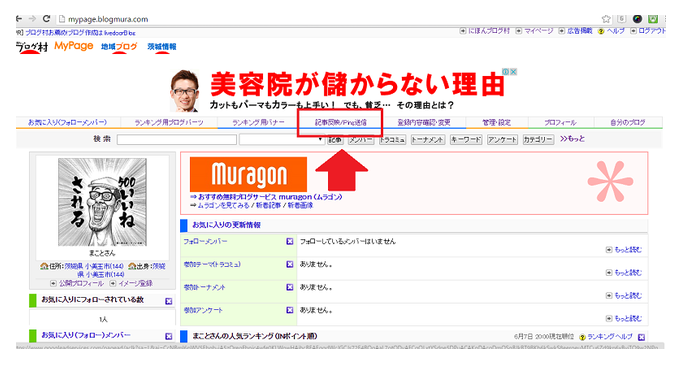
Task: Go back using browser back arrow
Action: [19, 19]
